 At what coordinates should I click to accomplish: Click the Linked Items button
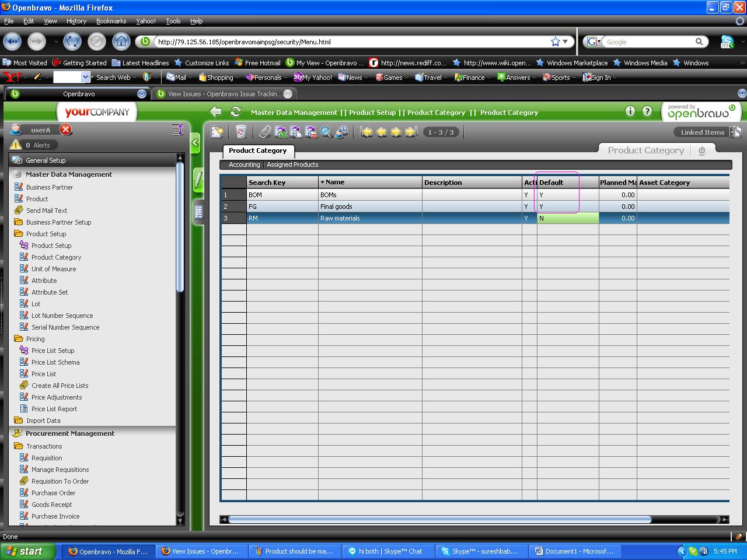[x=702, y=132]
